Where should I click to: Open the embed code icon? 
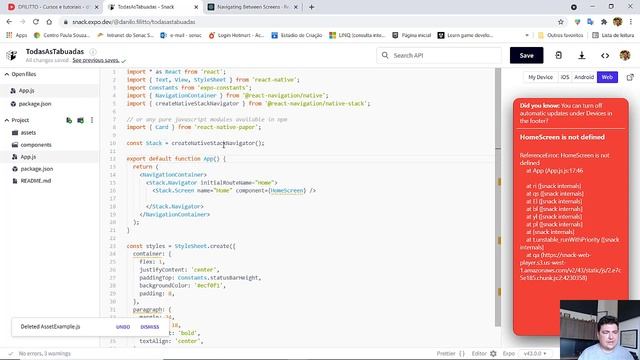[x=605, y=56]
